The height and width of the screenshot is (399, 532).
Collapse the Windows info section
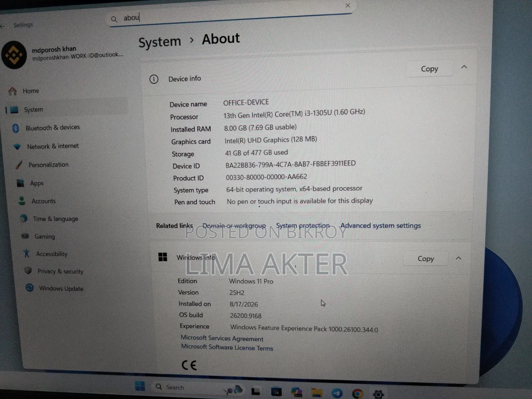(459, 258)
